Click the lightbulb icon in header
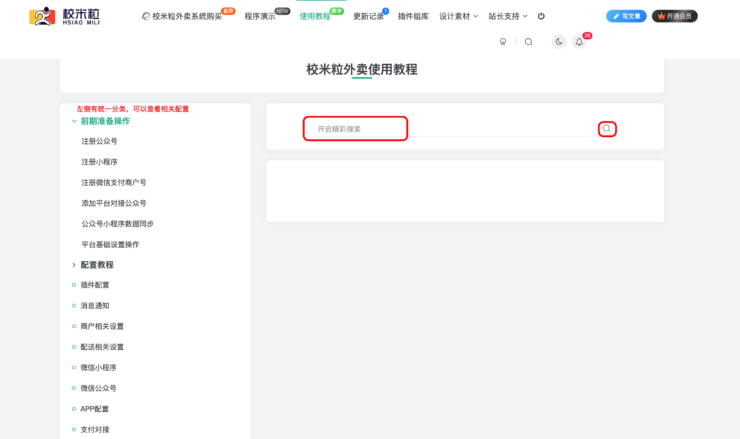 tap(503, 42)
